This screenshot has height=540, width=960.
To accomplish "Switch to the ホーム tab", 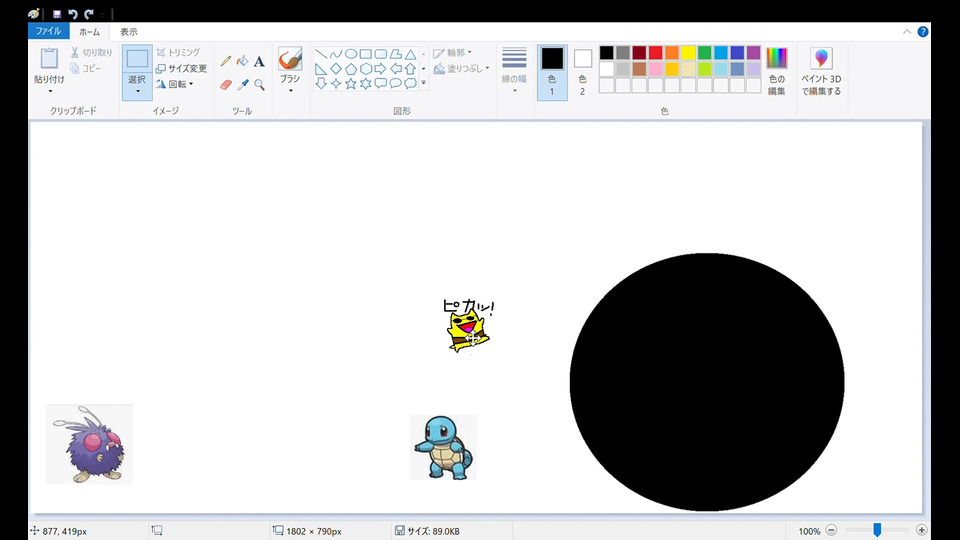I will (x=89, y=32).
